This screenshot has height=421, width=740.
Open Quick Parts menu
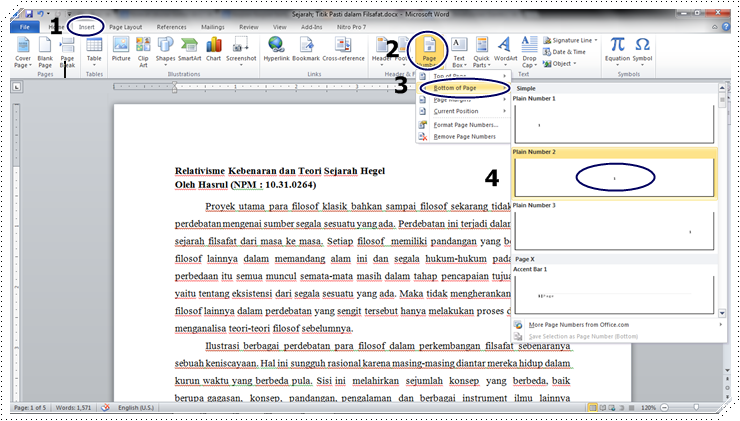(481, 52)
